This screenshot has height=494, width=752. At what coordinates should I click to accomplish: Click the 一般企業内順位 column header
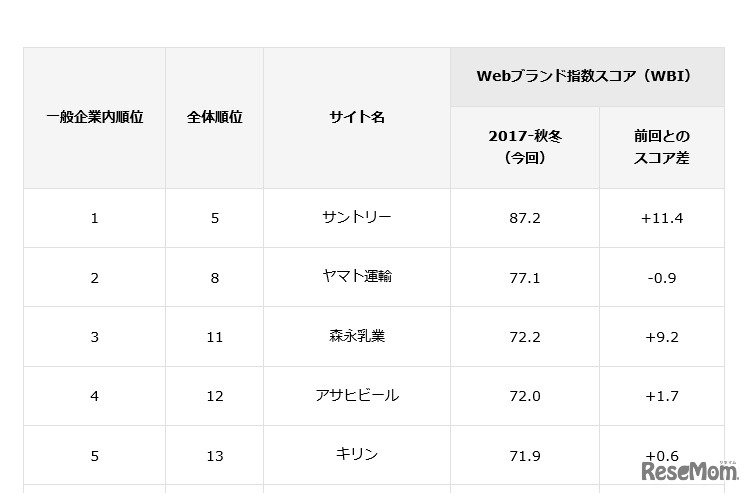point(95,117)
